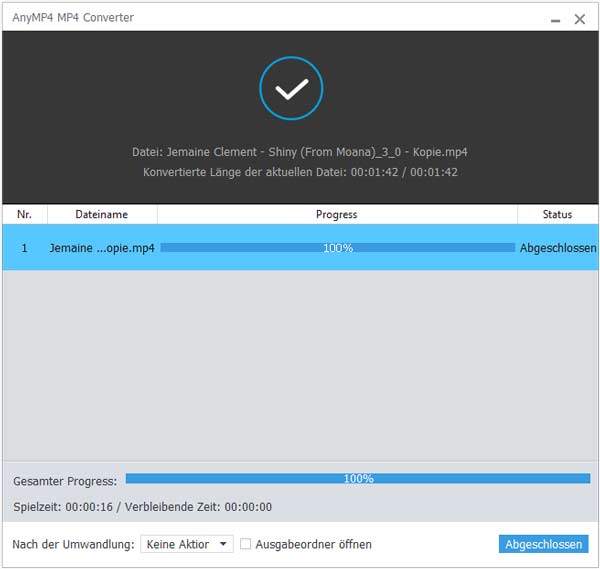
Task: Click the Nr. column header
Action: pos(24,214)
